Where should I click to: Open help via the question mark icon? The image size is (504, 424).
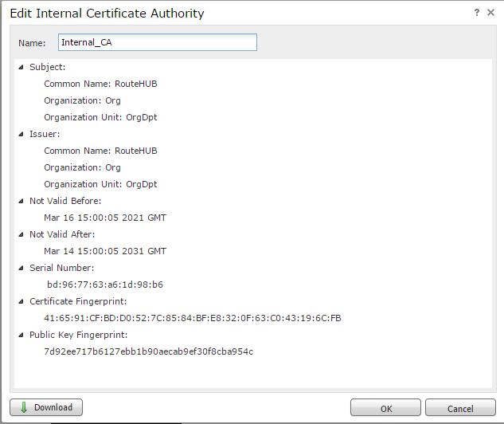click(477, 13)
